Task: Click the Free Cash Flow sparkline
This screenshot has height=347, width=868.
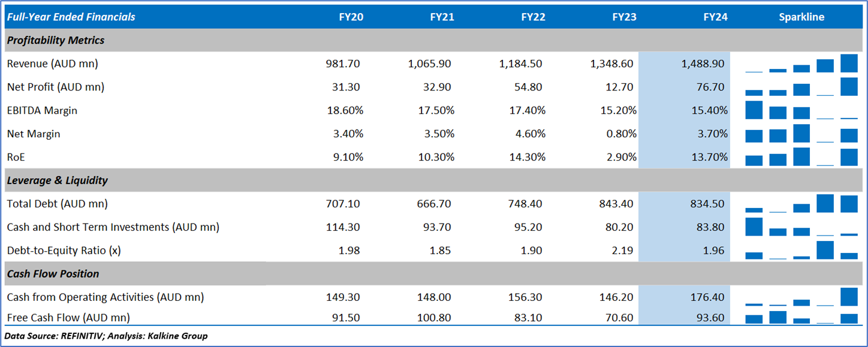Action: coord(801,317)
